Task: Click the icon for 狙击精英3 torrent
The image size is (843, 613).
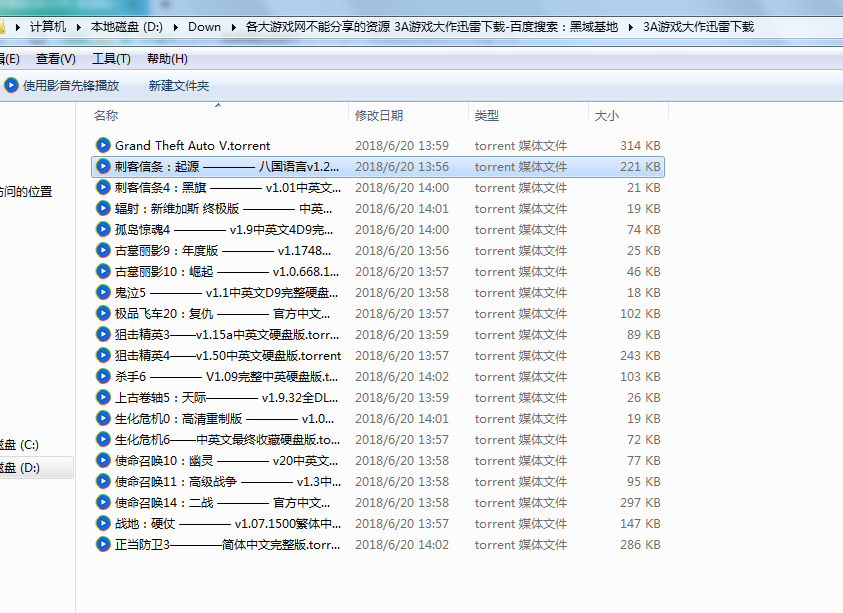Action: click(103, 334)
